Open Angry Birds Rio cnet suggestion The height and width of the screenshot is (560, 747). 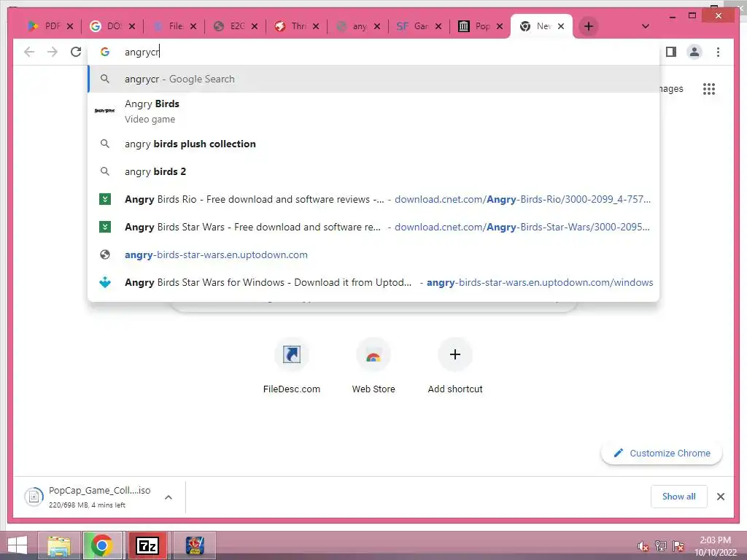tap(374, 199)
